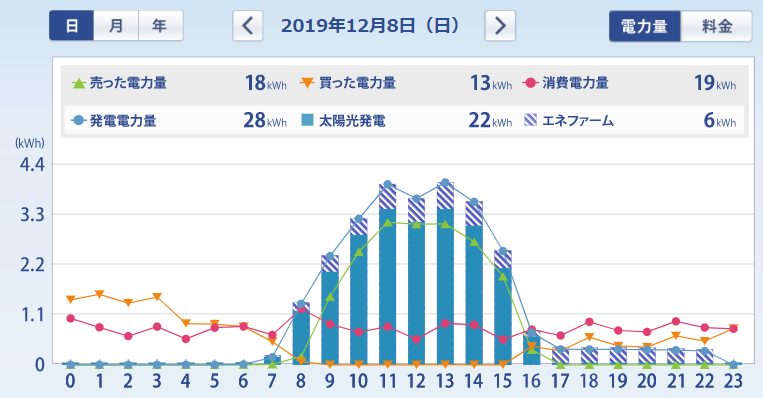Image resolution: width=763 pixels, height=398 pixels.
Task: Click green triangle 売った電力量 legend icon
Action: 78,83
